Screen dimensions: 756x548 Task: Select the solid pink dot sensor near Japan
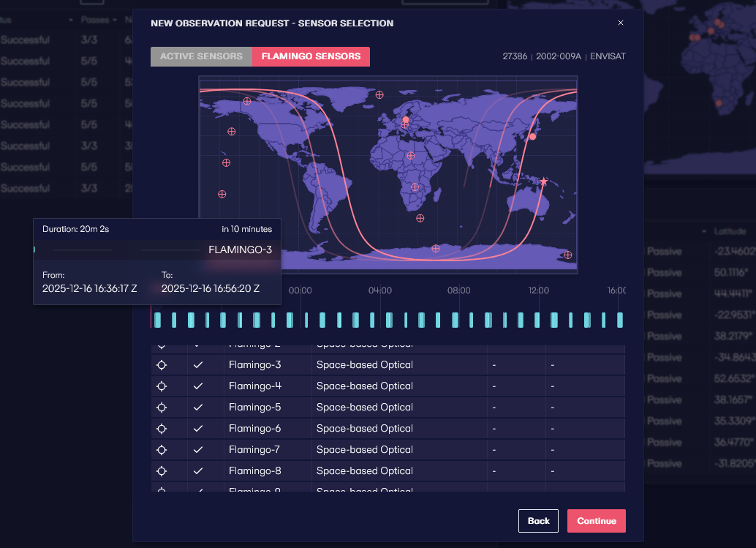point(533,137)
